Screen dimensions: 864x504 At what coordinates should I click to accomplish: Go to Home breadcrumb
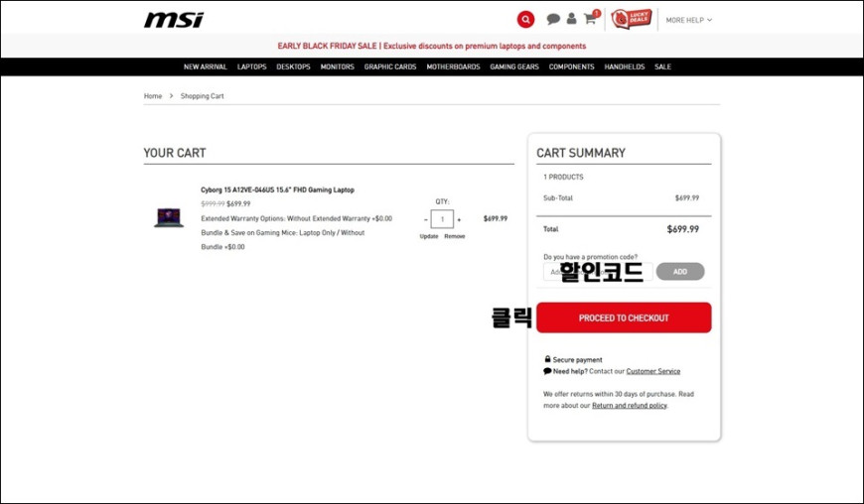pos(153,95)
